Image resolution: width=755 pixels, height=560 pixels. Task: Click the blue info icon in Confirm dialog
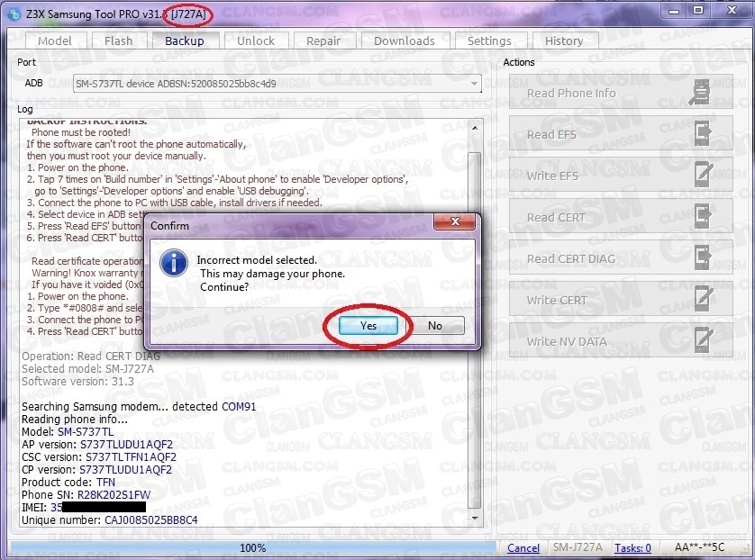pos(173,263)
